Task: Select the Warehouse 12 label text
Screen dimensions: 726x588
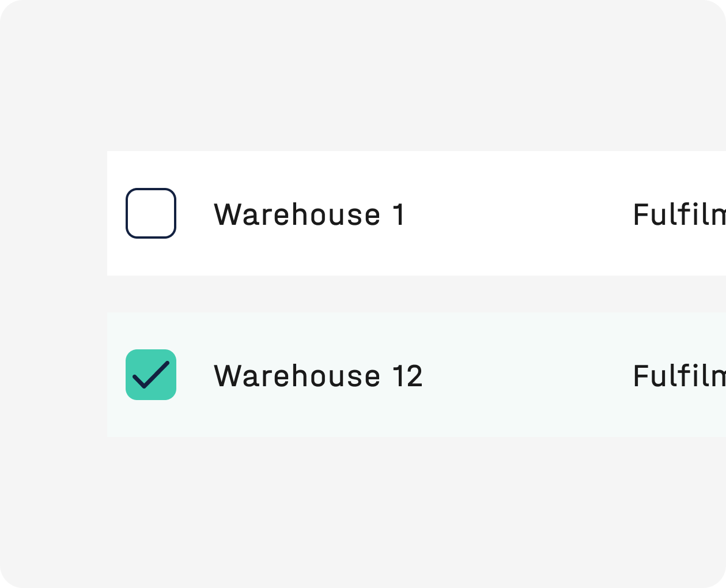Action: pos(318,376)
